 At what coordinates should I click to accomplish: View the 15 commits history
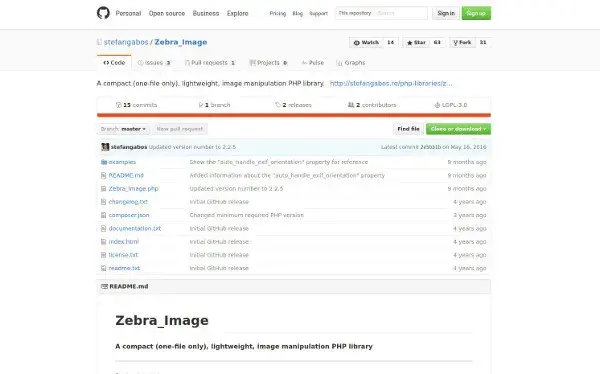point(137,105)
